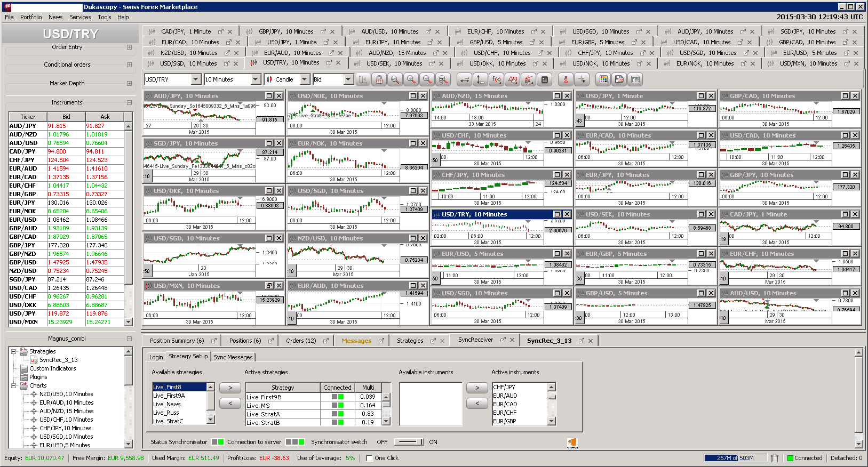Remove strategy from Active strategies
The image size is (868, 467).
[230, 404]
